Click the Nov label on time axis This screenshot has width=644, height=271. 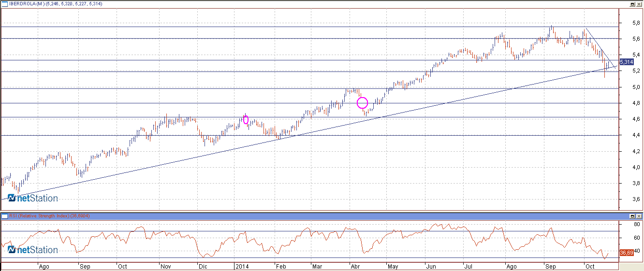165,266
